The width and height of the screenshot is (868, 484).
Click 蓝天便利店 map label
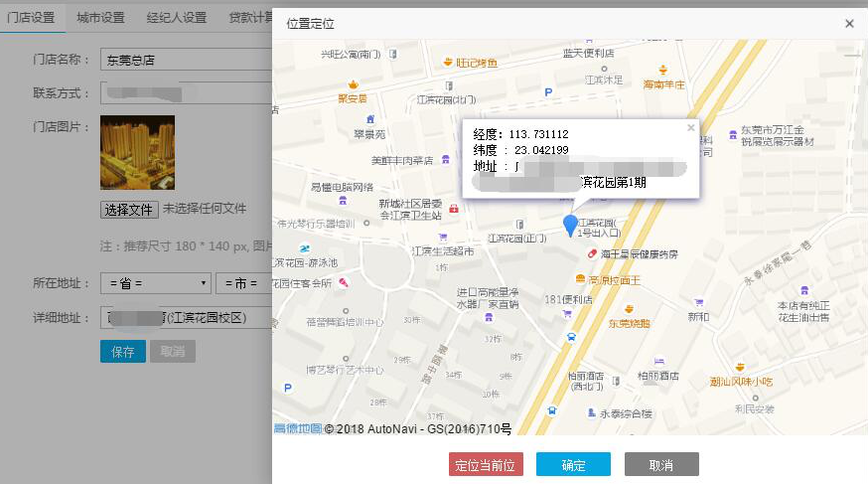click(588, 53)
